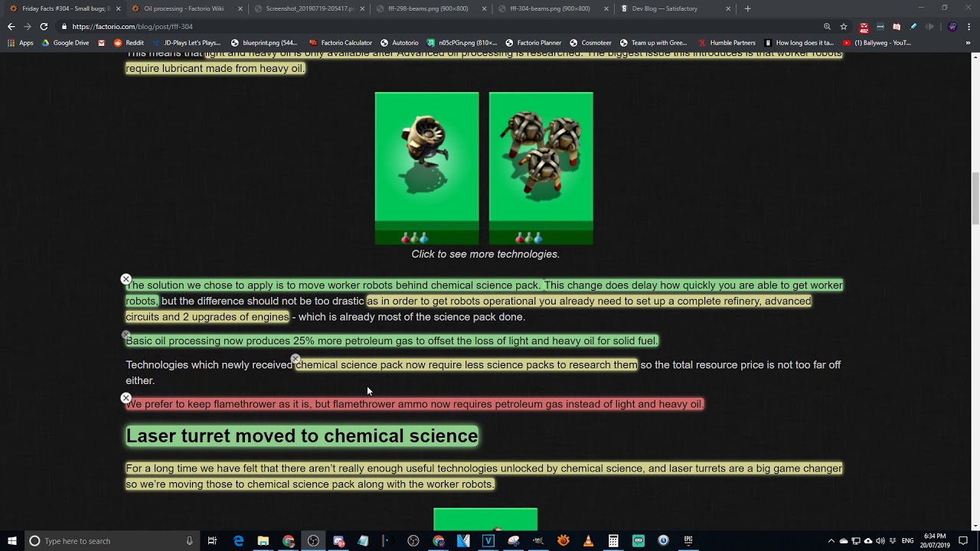
Task: Open the Chrome three-dot menu
Action: coord(969,26)
